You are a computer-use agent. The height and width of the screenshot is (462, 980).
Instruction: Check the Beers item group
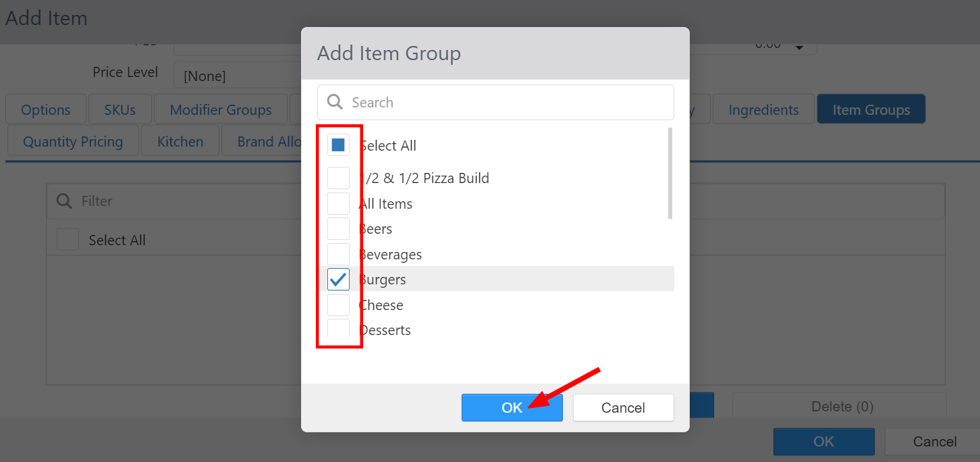[338, 229]
